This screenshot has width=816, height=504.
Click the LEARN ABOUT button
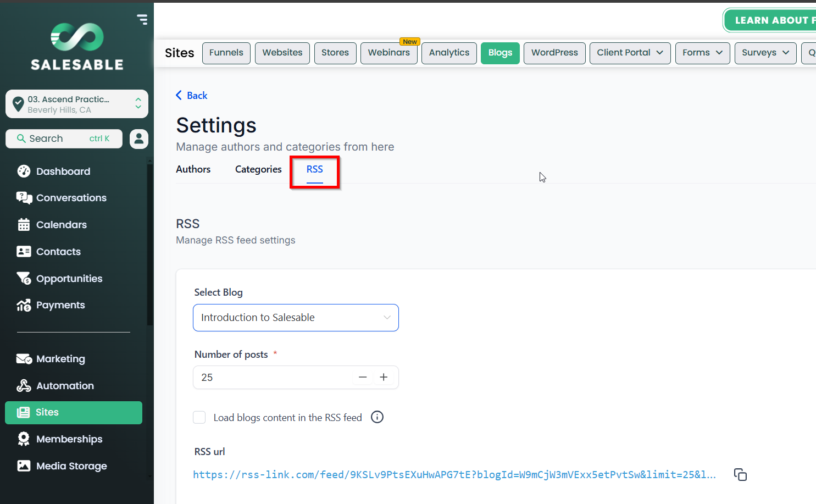point(770,20)
